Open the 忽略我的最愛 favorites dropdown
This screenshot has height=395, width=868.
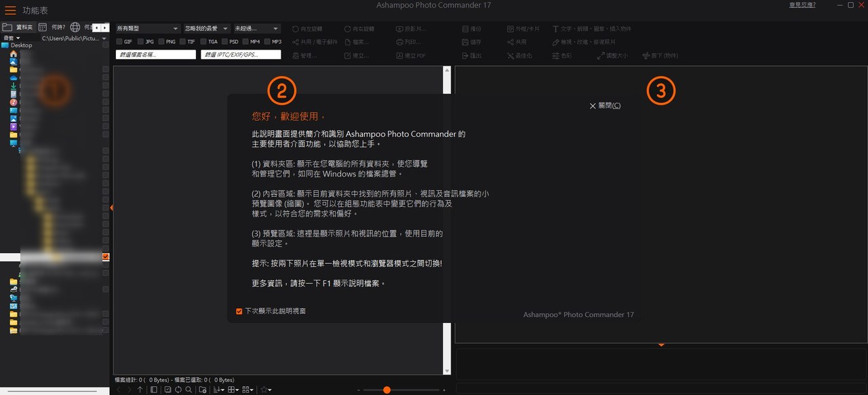tap(207, 29)
